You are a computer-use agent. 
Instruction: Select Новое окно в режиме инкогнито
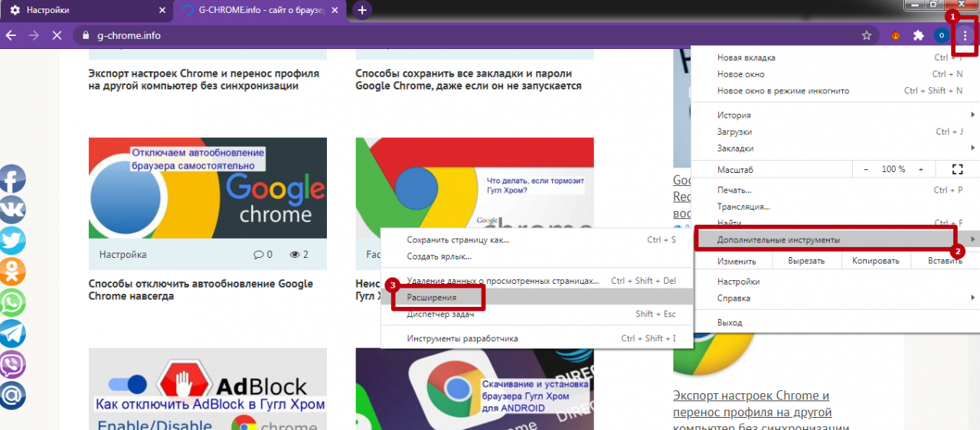pos(835,90)
